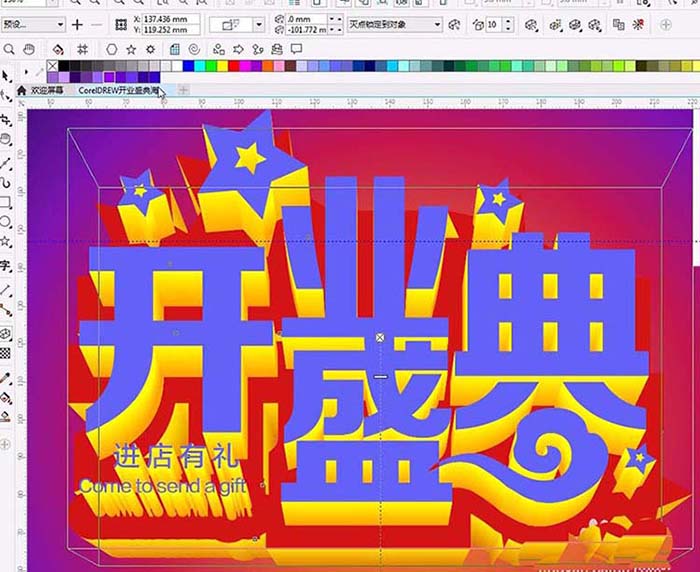Pick the yellow palette swatch

tap(222, 66)
